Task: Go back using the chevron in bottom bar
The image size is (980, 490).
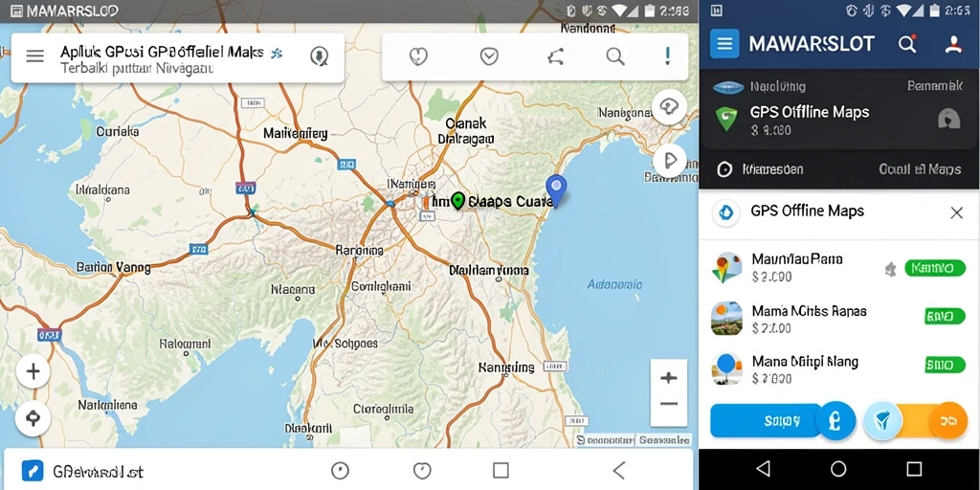Action: click(619, 470)
